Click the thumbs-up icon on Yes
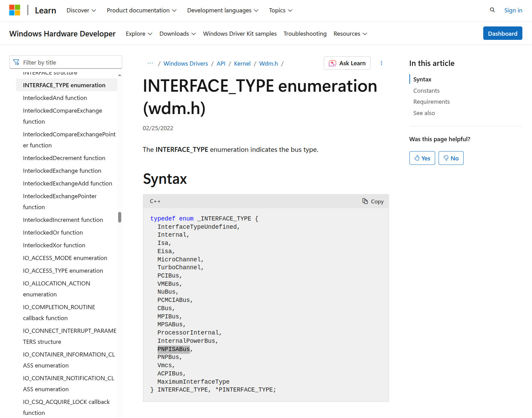Image resolution: width=532 pixels, height=418 pixels. pyautogui.click(x=417, y=158)
